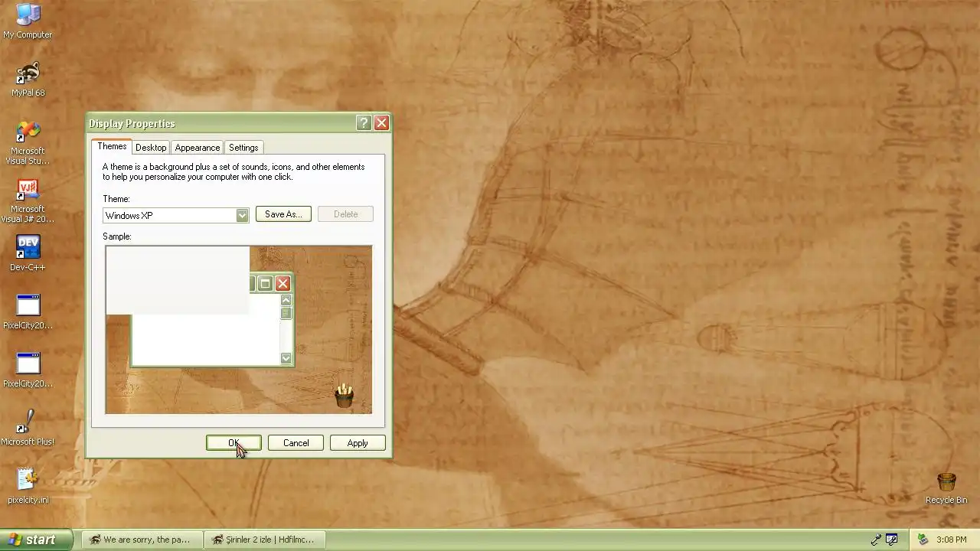The width and height of the screenshot is (980, 551).
Task: Open the Start menu
Action: point(36,540)
